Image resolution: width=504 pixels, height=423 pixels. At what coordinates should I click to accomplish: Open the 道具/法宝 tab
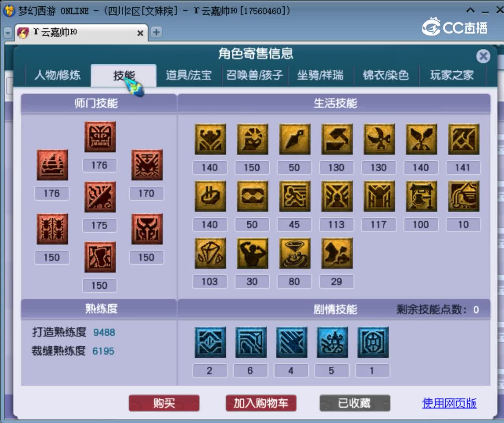point(189,75)
